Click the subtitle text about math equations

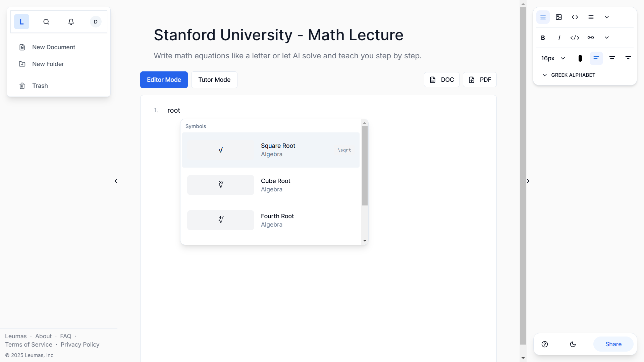coord(288,56)
